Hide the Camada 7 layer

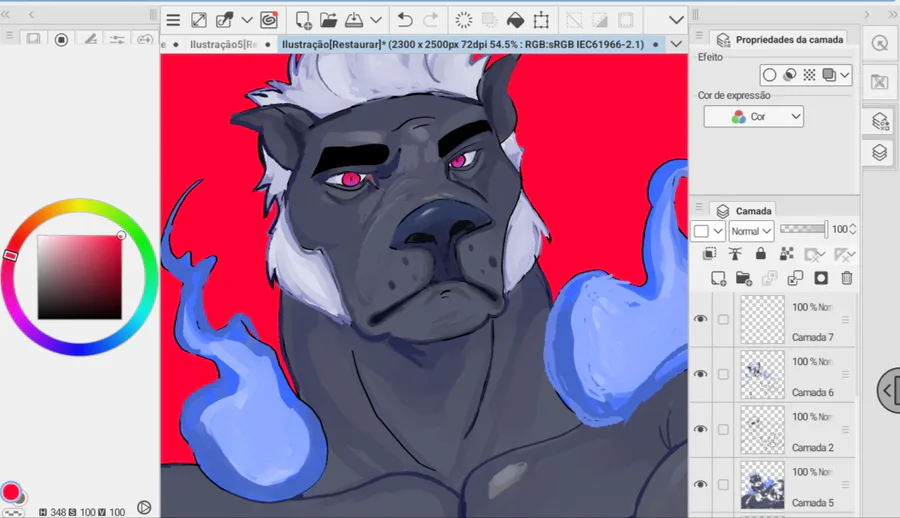700,319
